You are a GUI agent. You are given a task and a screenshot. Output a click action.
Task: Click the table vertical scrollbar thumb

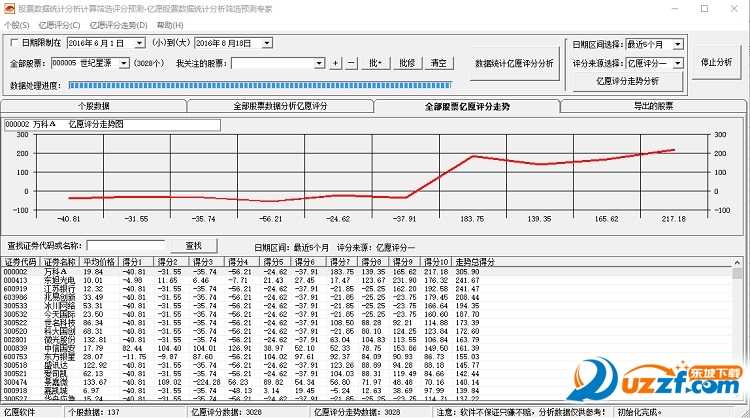[x=737, y=273]
